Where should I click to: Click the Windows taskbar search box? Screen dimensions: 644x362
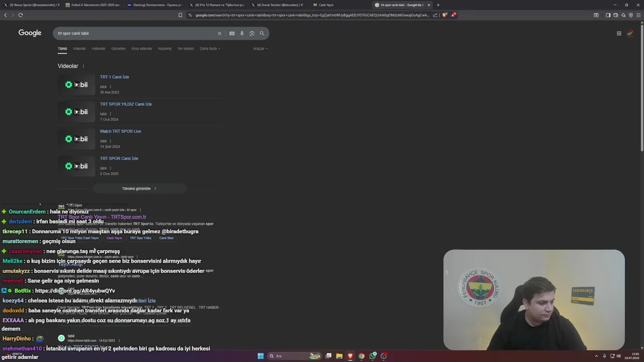tap(295, 356)
